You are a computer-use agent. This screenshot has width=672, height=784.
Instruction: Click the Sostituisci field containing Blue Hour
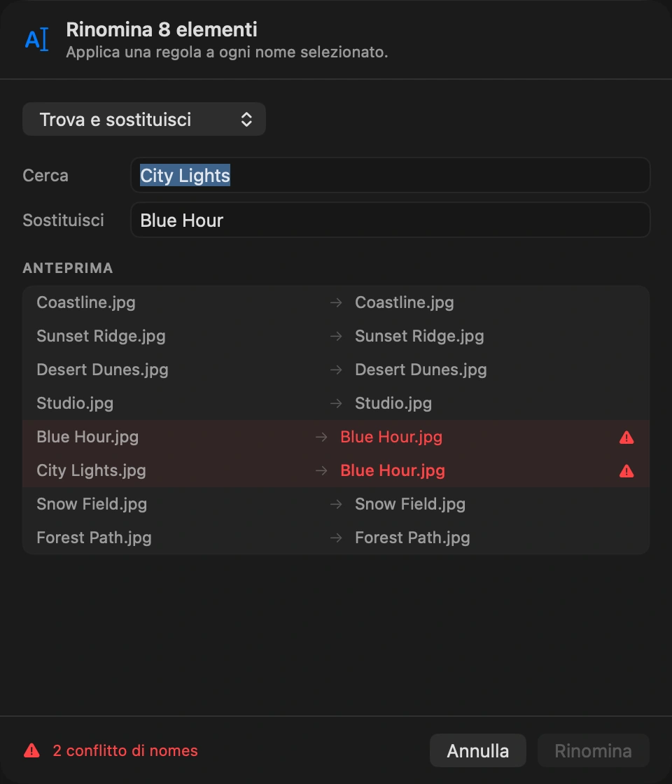[391, 220]
